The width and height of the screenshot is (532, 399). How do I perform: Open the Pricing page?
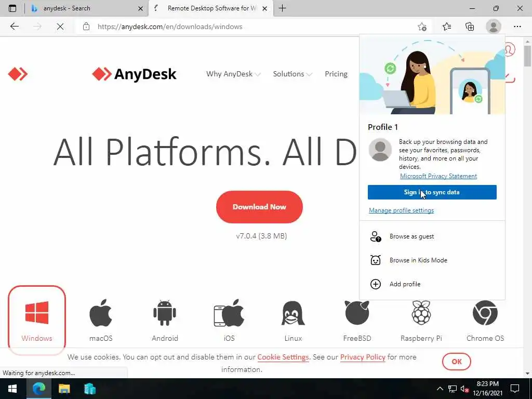point(336,74)
